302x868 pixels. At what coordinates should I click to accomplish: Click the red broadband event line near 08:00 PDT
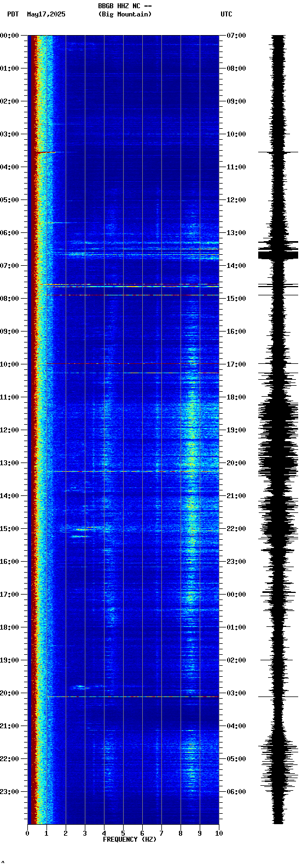click(x=132, y=295)
